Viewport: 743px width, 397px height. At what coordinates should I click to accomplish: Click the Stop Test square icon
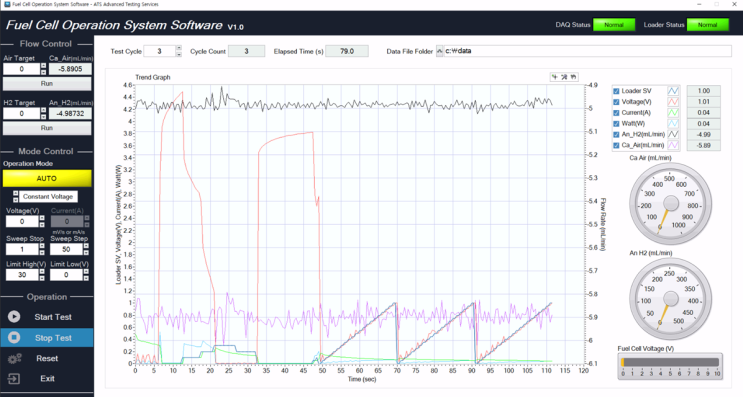click(x=14, y=337)
